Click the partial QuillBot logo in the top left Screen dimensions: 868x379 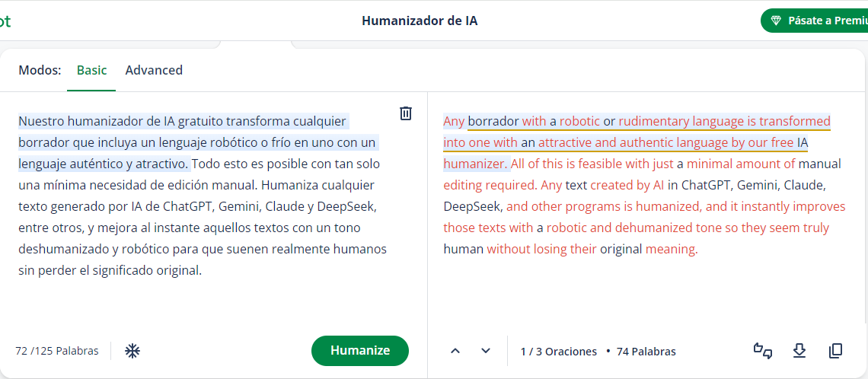coord(5,21)
